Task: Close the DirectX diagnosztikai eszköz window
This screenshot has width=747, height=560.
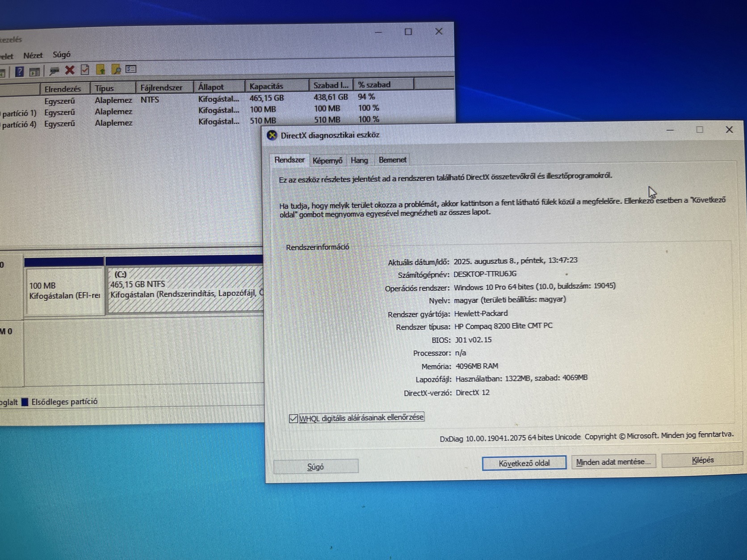Action: point(729,130)
